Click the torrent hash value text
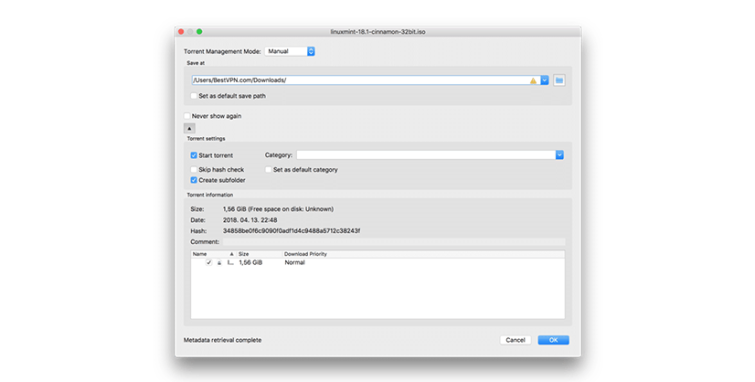This screenshot has width=755, height=382. click(291, 231)
